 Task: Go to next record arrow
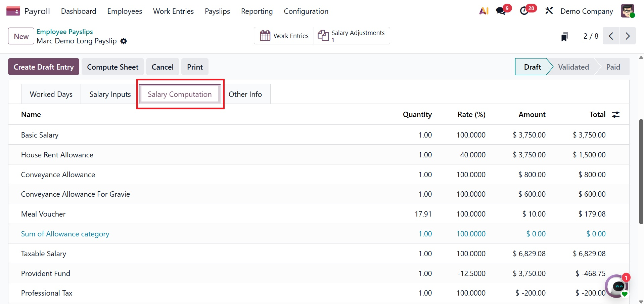pyautogui.click(x=628, y=36)
